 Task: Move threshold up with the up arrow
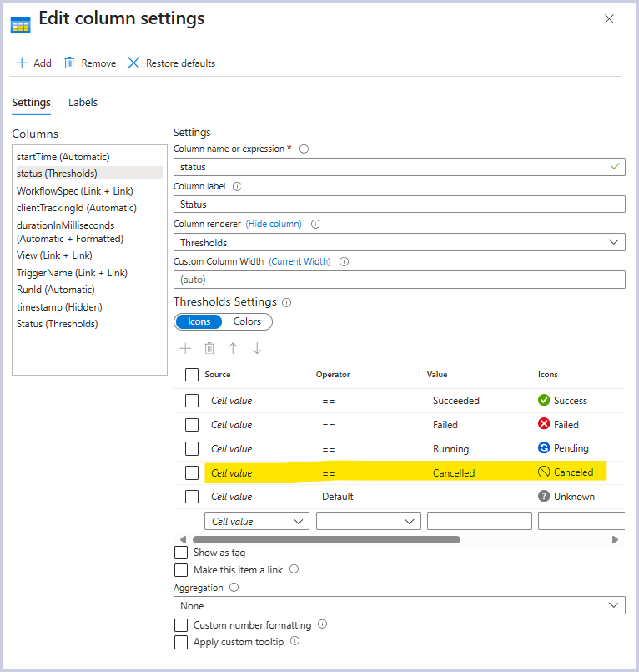click(233, 348)
